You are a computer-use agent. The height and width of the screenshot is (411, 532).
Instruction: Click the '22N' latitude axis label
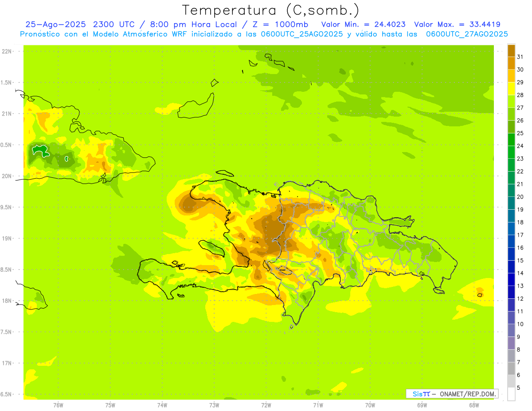(6, 51)
